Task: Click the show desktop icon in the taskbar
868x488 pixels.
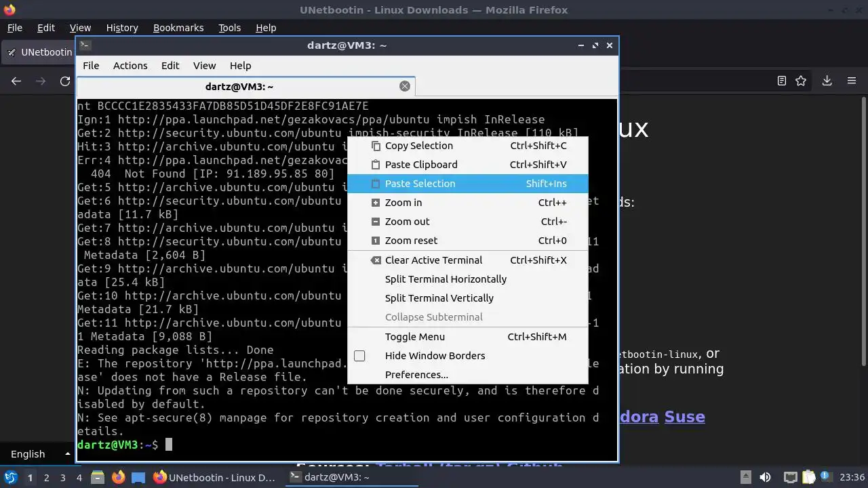Action: click(x=138, y=478)
